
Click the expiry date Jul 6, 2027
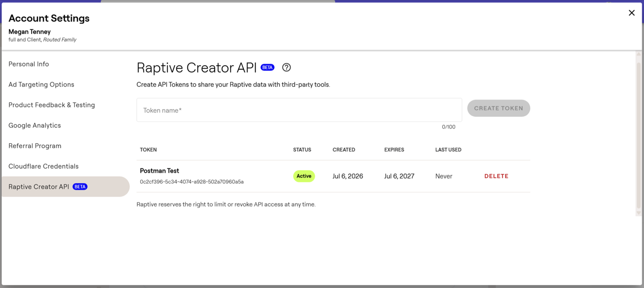(x=399, y=176)
